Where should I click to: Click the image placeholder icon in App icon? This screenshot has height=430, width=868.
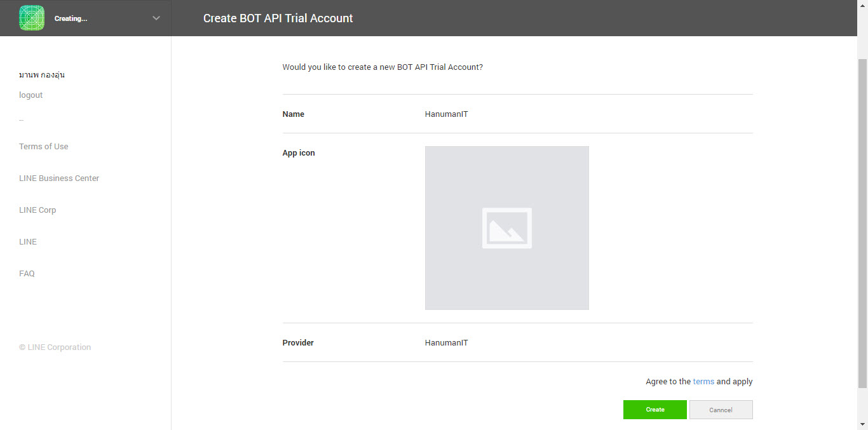pos(507,228)
